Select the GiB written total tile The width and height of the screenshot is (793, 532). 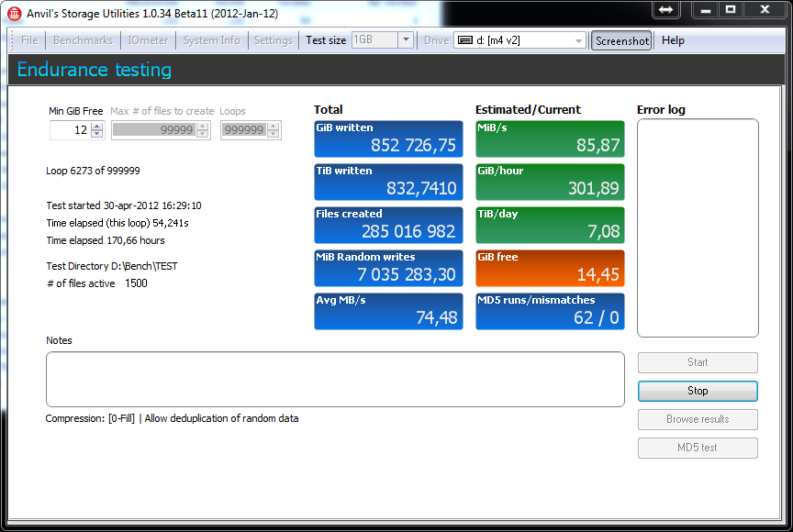tap(388, 139)
